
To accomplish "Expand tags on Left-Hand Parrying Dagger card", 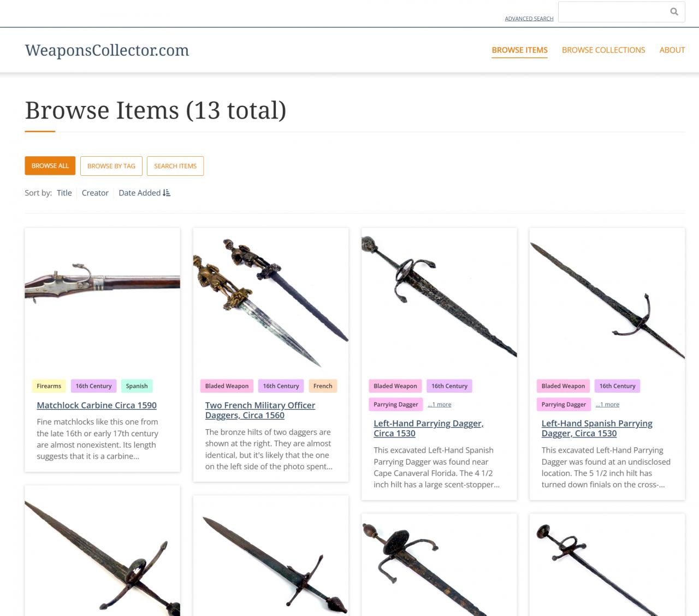I will coord(440,405).
